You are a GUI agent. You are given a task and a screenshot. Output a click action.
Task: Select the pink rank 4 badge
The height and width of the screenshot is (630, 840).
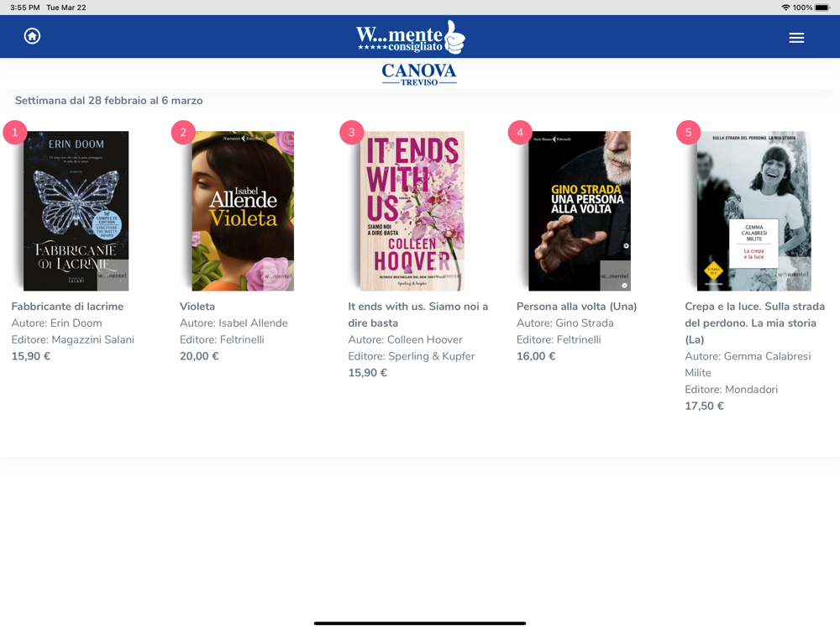(520, 133)
